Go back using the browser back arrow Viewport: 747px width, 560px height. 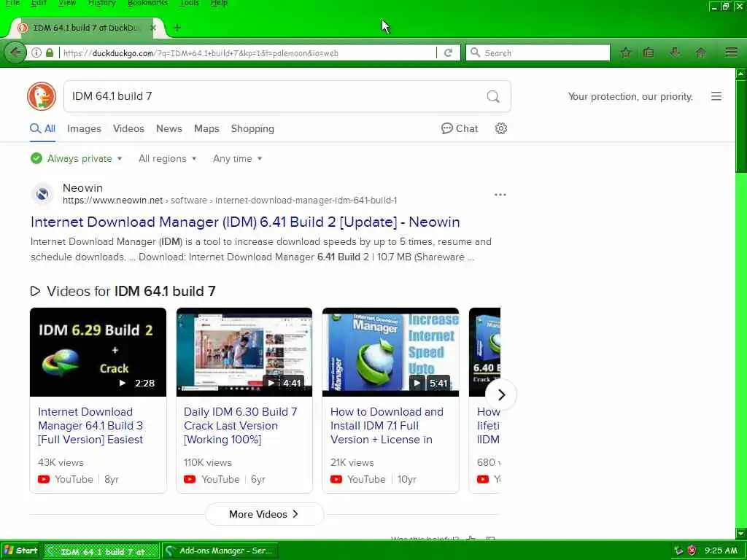point(15,52)
